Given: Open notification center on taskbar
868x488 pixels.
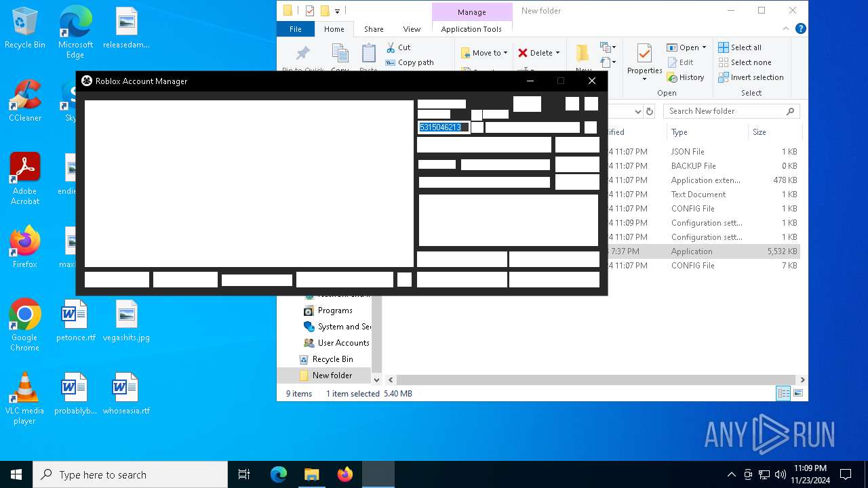Looking at the screenshot, I should 846,474.
